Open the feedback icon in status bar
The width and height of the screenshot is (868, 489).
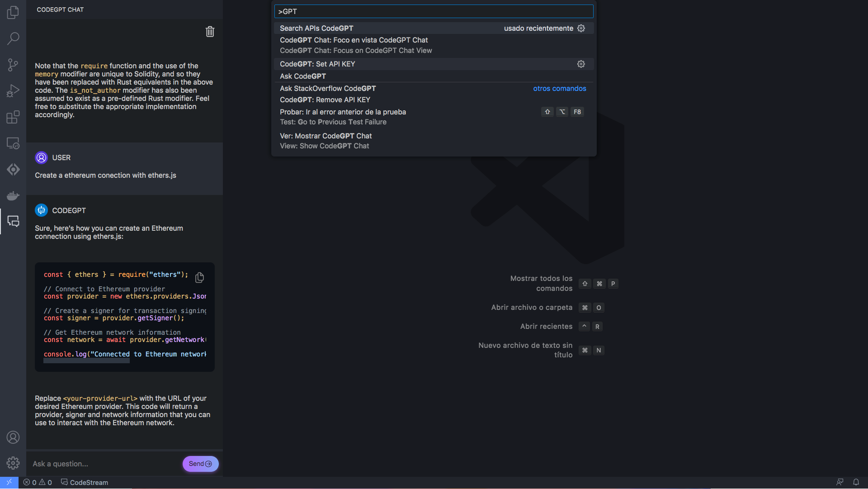point(840,482)
